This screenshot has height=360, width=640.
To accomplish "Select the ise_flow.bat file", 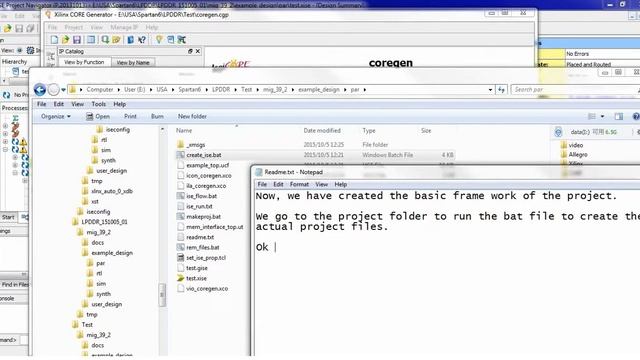I will coord(201,196).
